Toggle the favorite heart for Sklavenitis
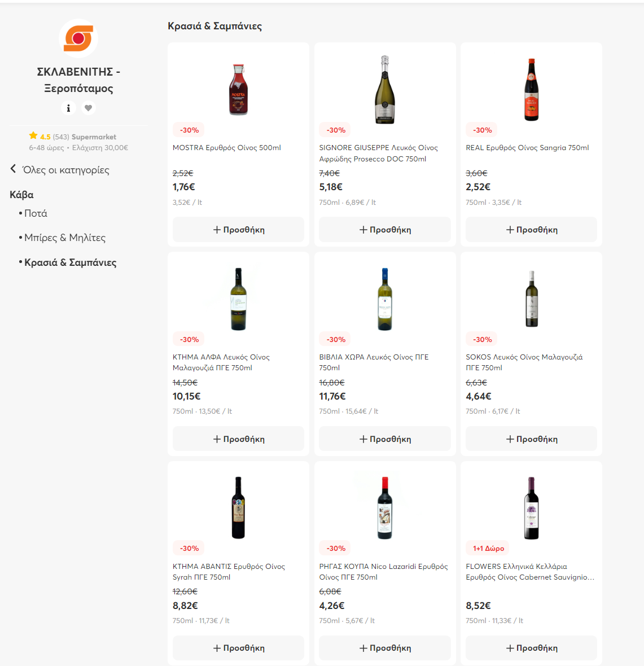644x666 pixels. coord(89,108)
